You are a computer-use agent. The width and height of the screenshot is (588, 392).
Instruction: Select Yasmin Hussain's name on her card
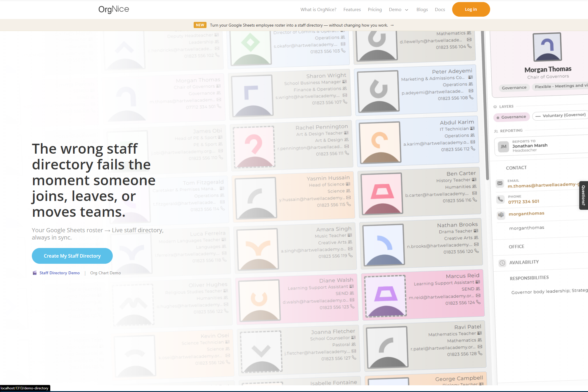click(x=328, y=178)
